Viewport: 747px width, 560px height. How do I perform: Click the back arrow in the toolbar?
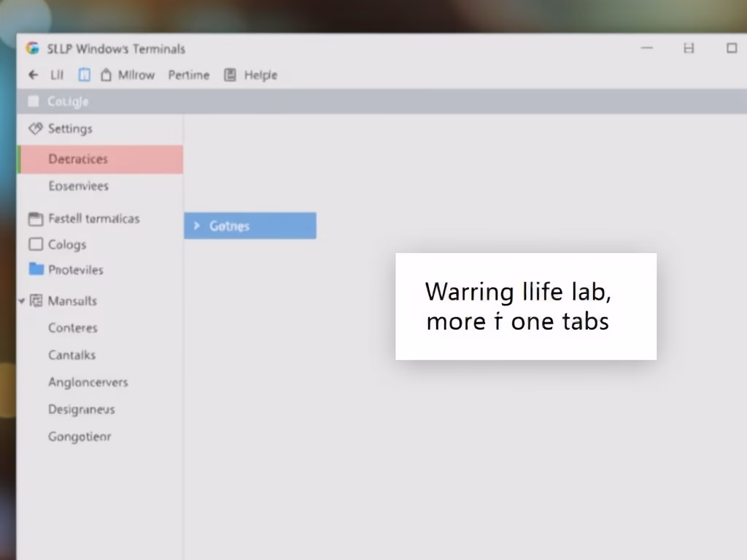[33, 75]
